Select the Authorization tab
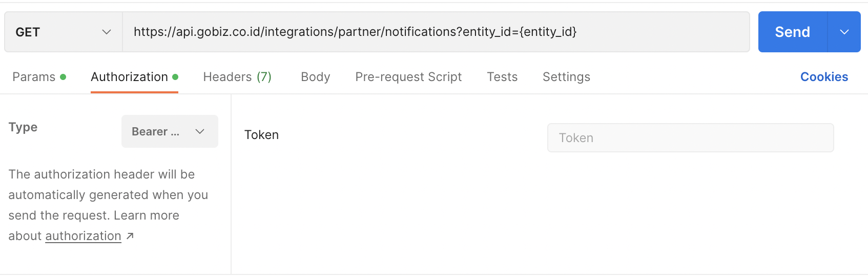 (x=134, y=77)
